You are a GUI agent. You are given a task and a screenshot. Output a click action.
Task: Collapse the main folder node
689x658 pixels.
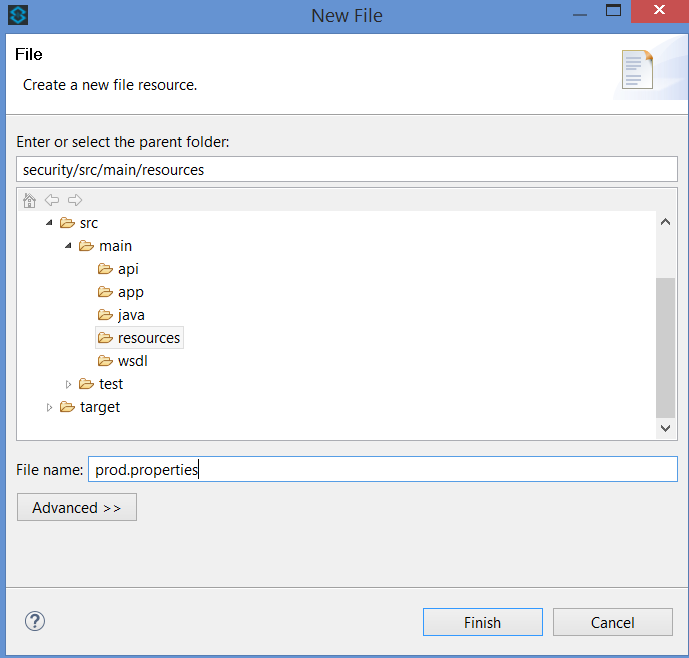[68, 246]
